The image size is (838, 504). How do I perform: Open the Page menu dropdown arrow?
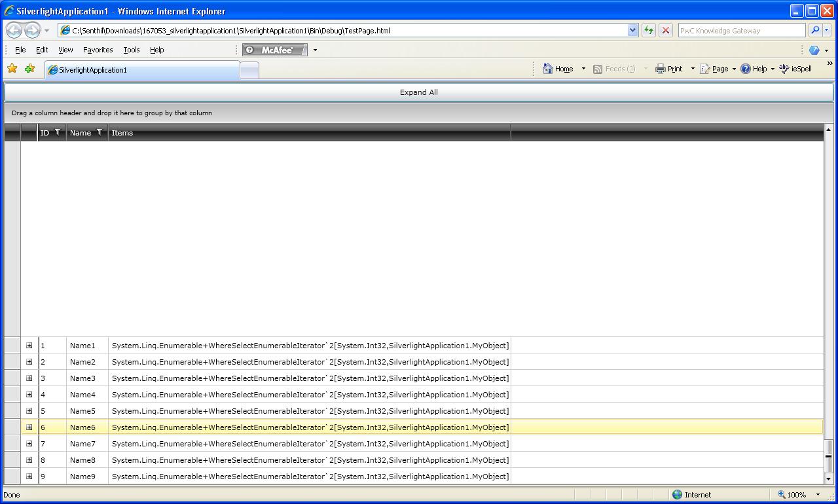pyautogui.click(x=734, y=69)
